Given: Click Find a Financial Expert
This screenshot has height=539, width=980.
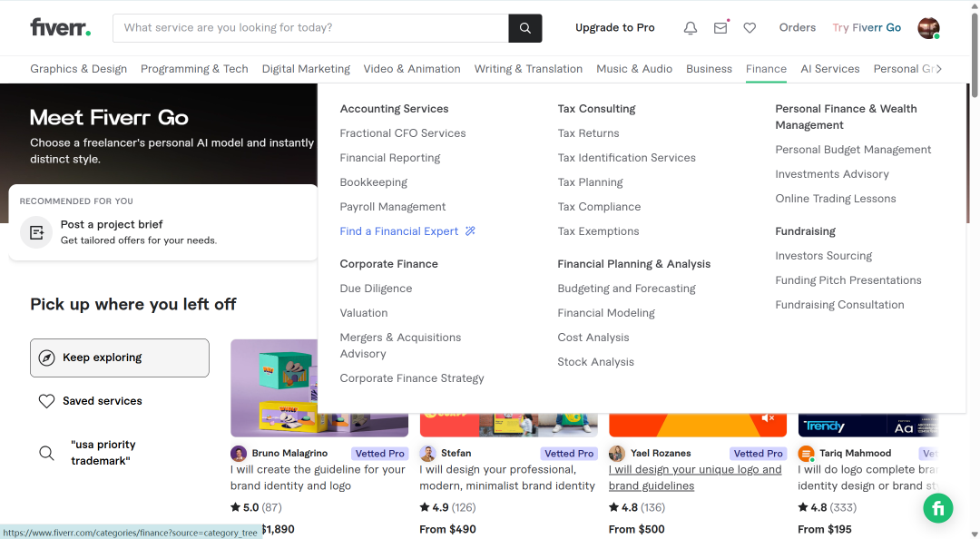Looking at the screenshot, I should point(398,231).
